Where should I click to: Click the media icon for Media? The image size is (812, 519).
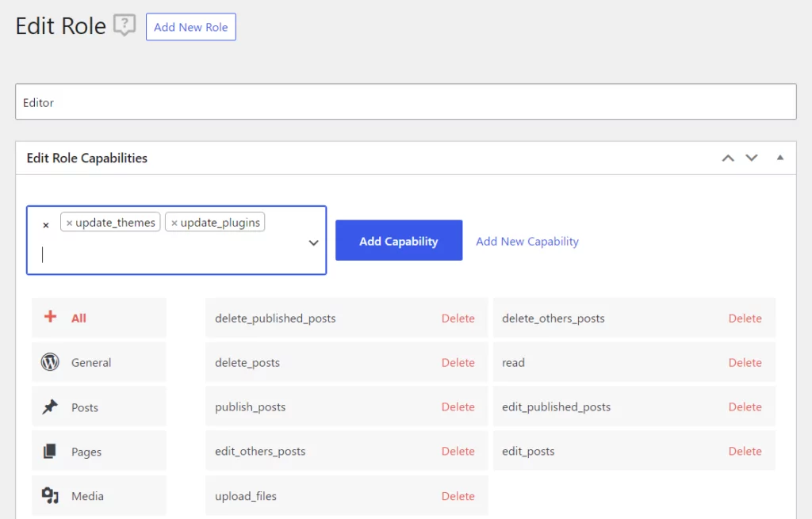(x=50, y=496)
